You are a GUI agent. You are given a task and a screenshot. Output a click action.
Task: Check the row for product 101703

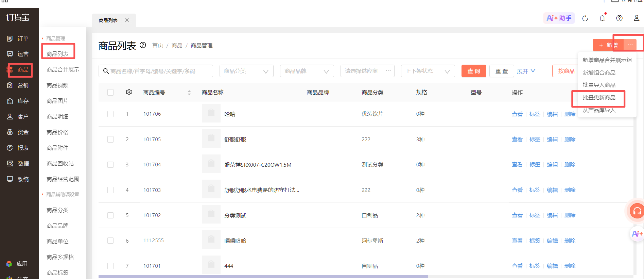click(x=110, y=190)
